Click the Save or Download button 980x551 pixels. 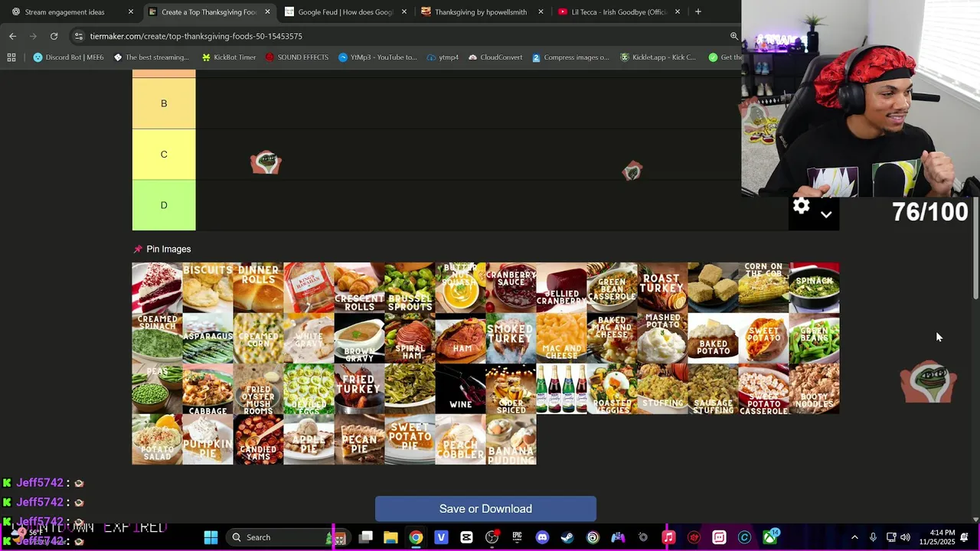485,509
